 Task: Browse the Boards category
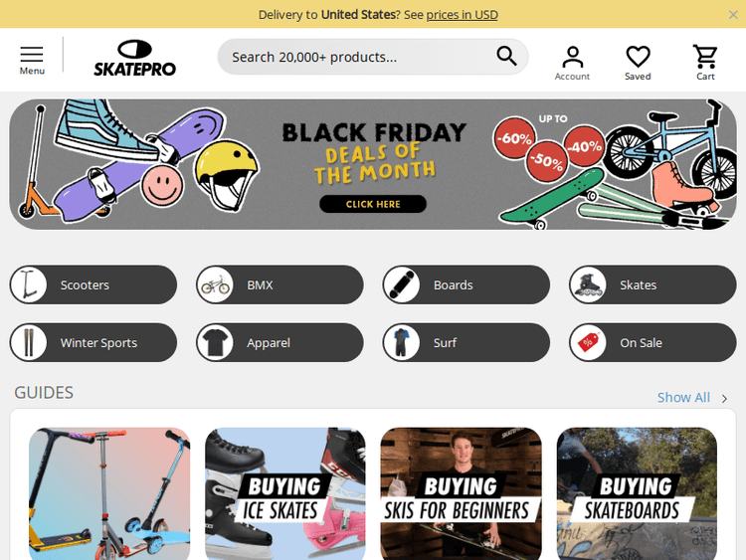(x=466, y=285)
